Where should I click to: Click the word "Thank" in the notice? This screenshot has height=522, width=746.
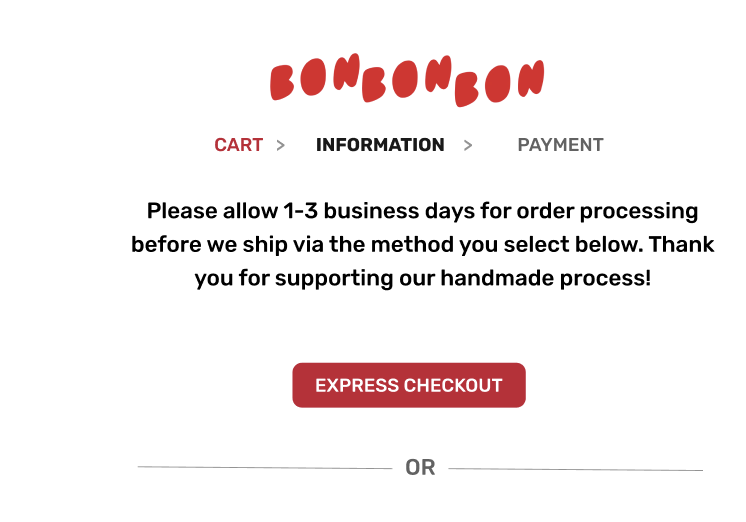point(681,245)
